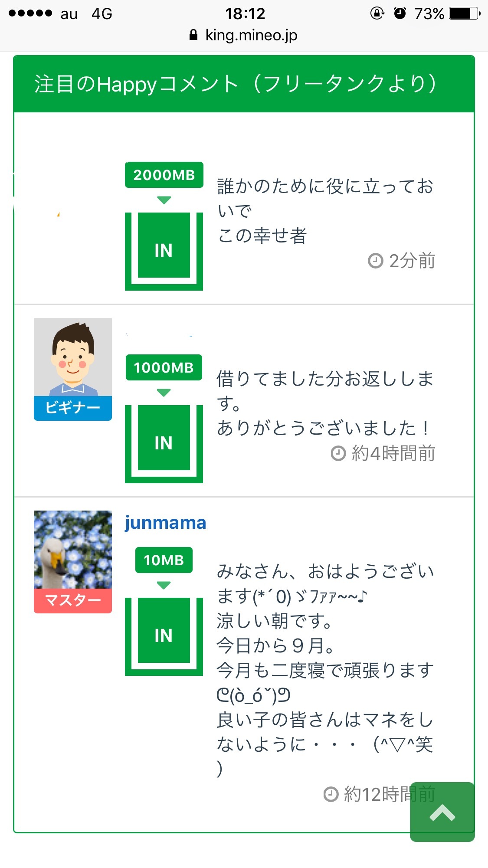
Task: Tap the scroll-to-top arrow button
Action: [442, 812]
